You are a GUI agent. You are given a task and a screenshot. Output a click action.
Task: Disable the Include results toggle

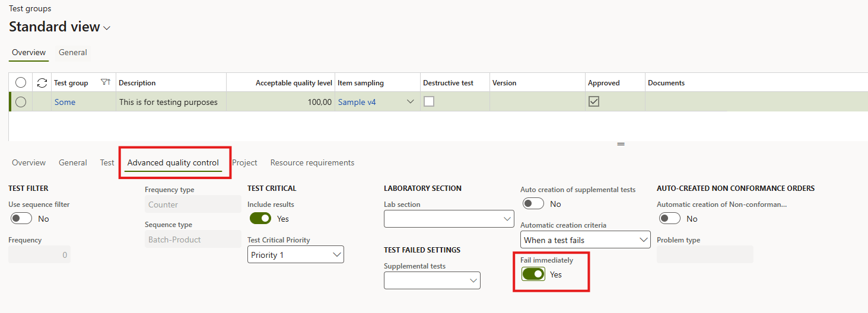260,219
